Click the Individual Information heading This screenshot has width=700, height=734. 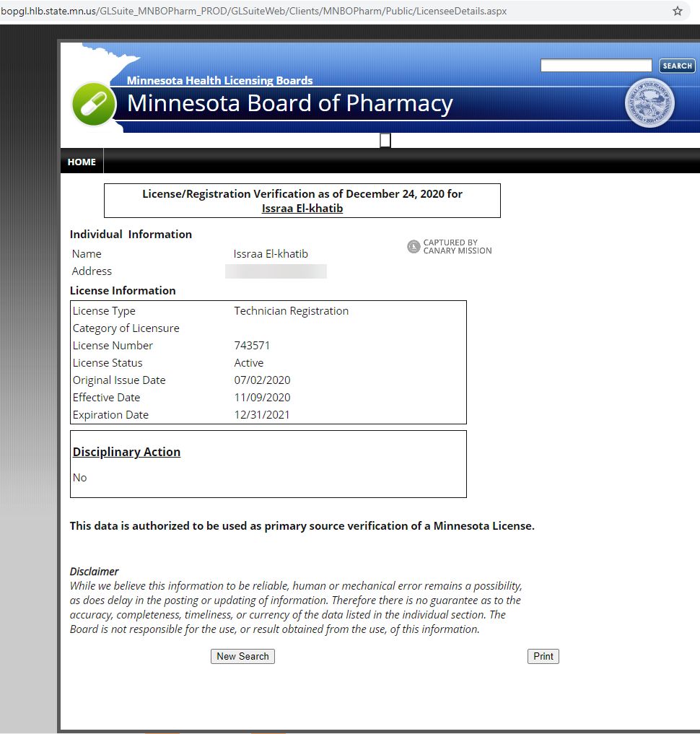tap(131, 234)
